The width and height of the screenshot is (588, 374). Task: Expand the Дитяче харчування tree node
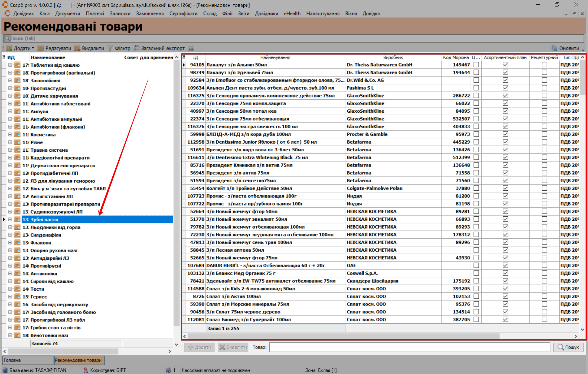10,96
